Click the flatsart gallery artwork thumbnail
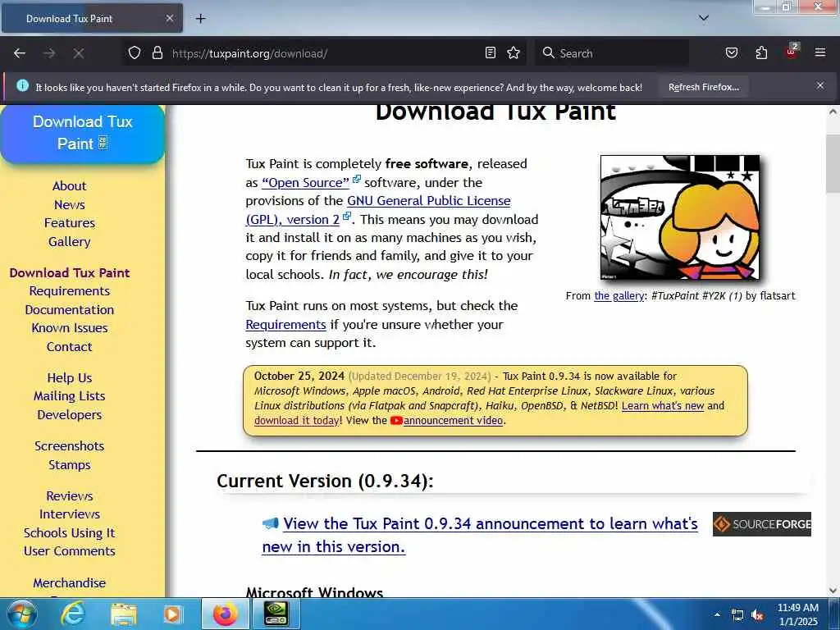Screen dimensions: 840x630 (680, 217)
